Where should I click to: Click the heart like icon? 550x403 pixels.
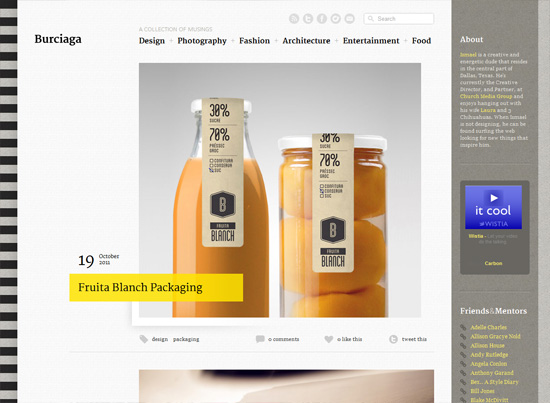[329, 339]
